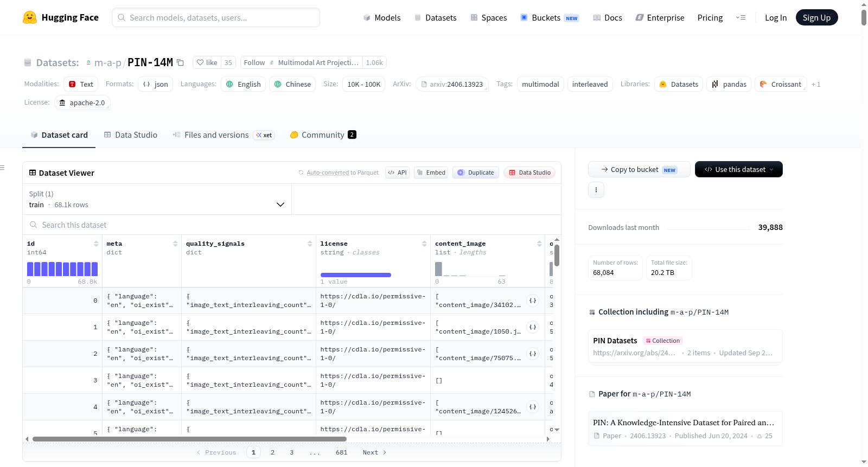Open the Croissant library tag
The image size is (868, 467).
point(780,84)
